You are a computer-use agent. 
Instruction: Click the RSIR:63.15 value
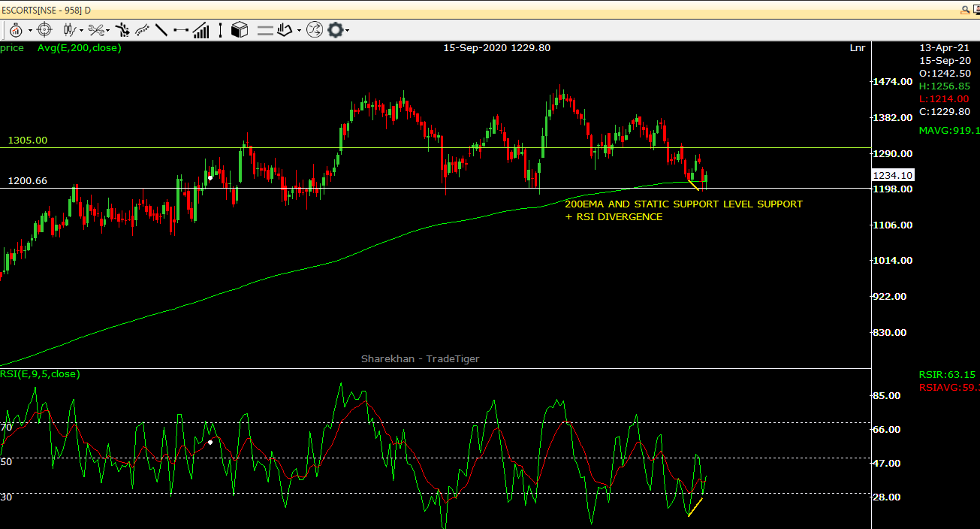947,374
